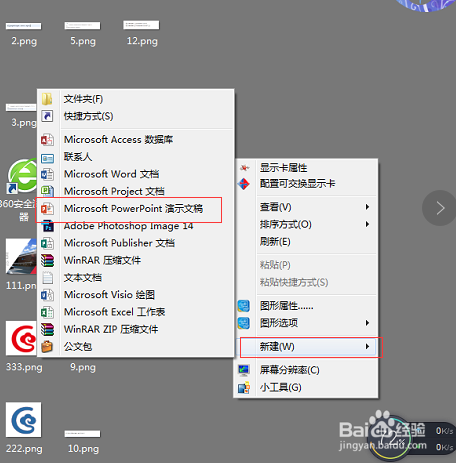Viewport: 456px width, 463px height.
Task: Select 联系人 entry in new menu
Action: click(x=136, y=157)
